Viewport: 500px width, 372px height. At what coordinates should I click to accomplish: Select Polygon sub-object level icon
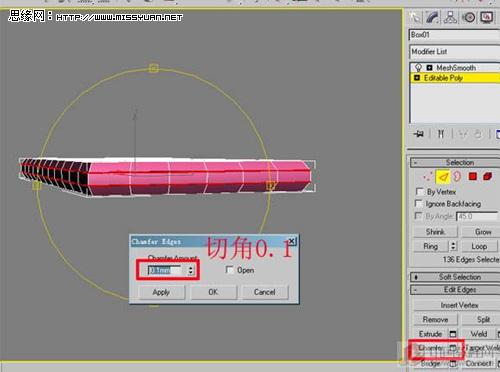(x=472, y=176)
